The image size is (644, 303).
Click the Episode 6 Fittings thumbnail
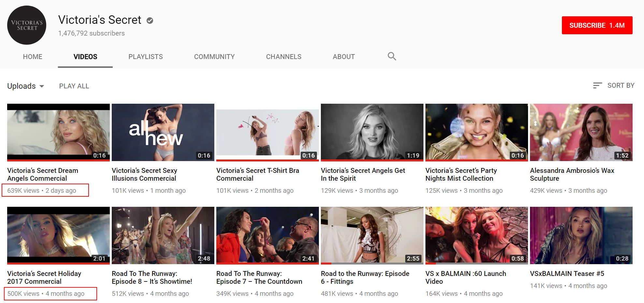pos(372,235)
